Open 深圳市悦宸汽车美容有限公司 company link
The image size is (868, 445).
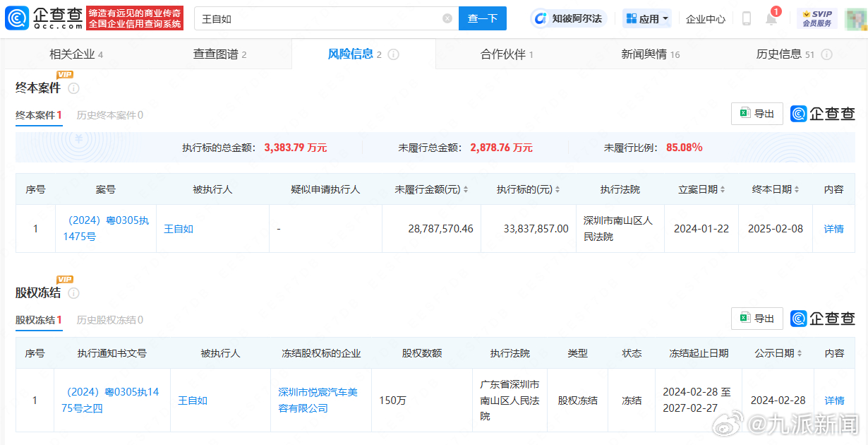click(x=318, y=400)
